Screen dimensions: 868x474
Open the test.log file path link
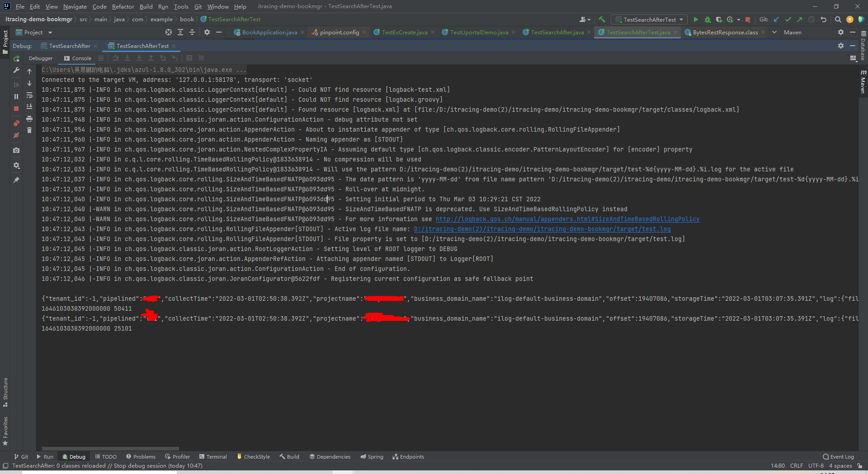point(542,229)
